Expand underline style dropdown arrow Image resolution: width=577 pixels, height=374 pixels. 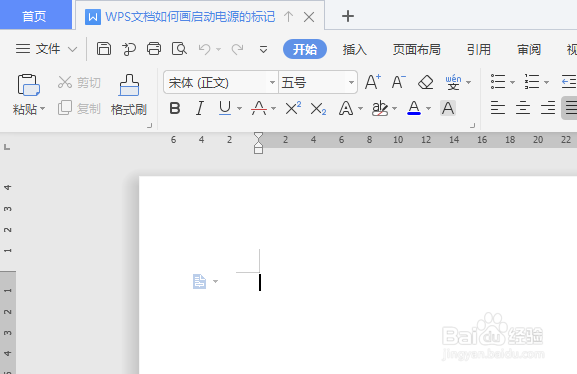click(240, 109)
